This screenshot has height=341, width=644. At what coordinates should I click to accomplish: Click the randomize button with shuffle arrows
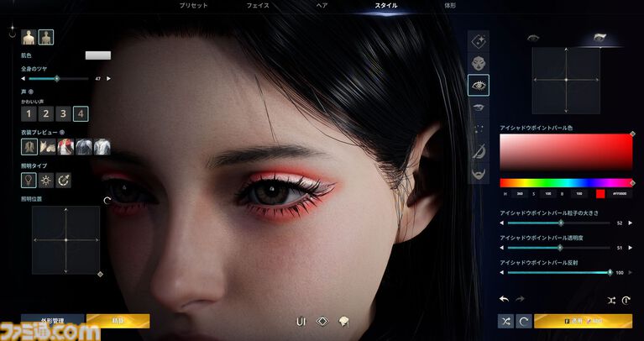coord(506,322)
